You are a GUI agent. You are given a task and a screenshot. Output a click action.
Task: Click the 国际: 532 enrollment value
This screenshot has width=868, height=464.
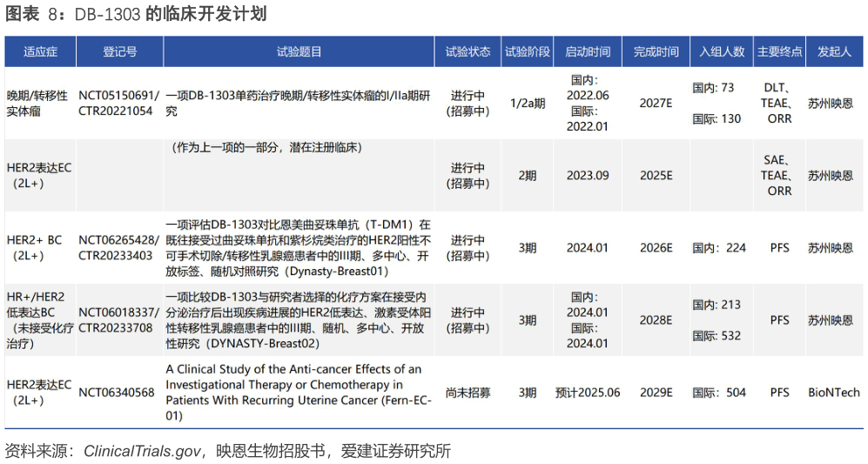pyautogui.click(x=717, y=336)
